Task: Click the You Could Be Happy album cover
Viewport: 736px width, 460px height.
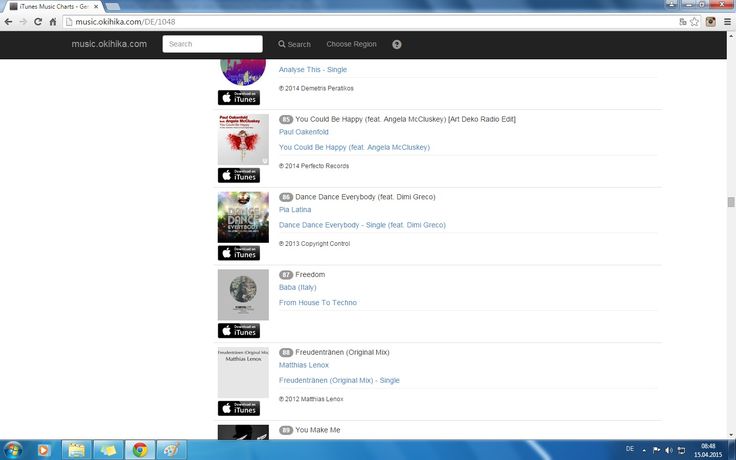Action: tap(243, 139)
